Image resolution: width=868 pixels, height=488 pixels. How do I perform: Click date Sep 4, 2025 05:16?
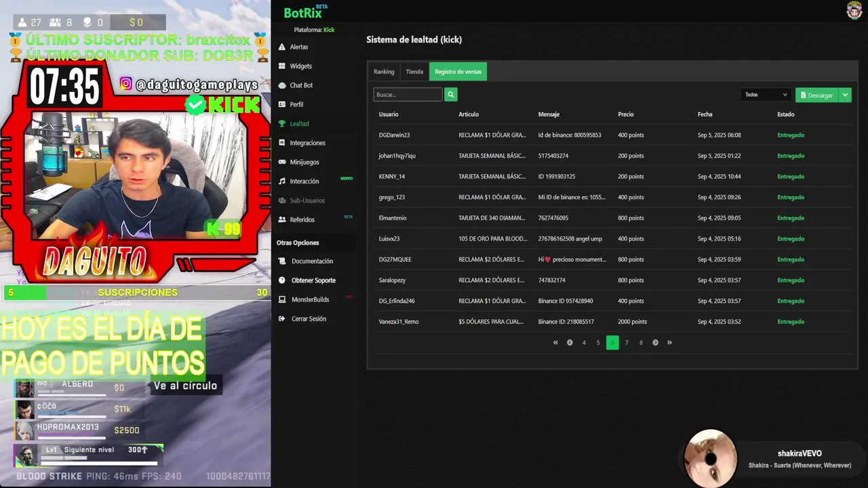point(719,239)
